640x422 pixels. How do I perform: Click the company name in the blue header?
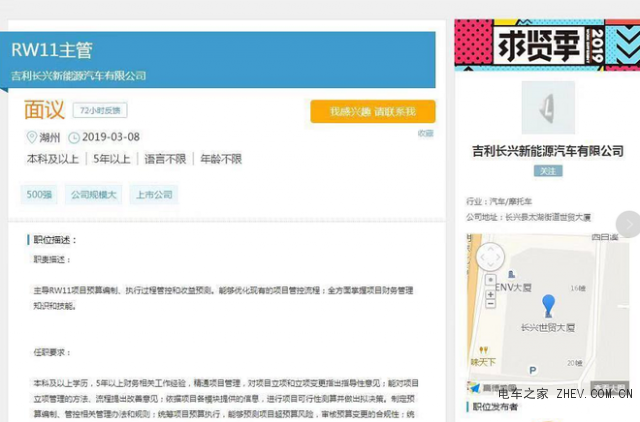tap(78, 76)
